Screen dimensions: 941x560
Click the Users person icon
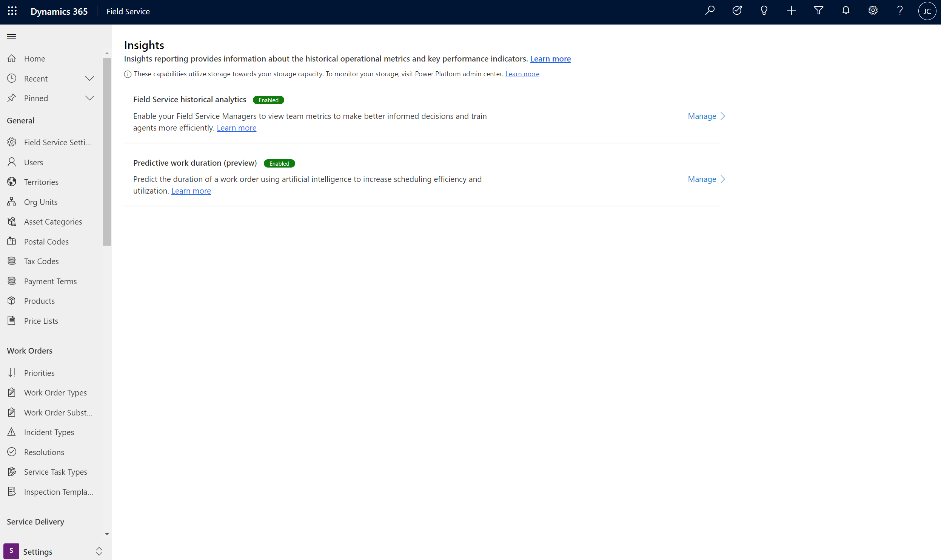coord(12,162)
